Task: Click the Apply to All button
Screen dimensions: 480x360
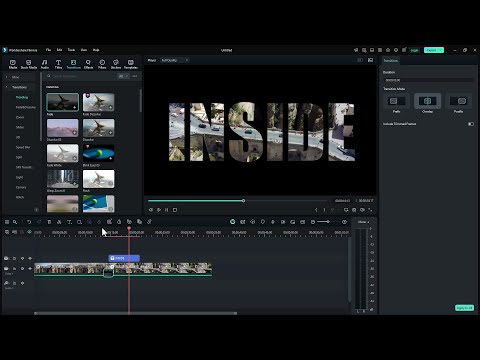Action: tap(464, 308)
